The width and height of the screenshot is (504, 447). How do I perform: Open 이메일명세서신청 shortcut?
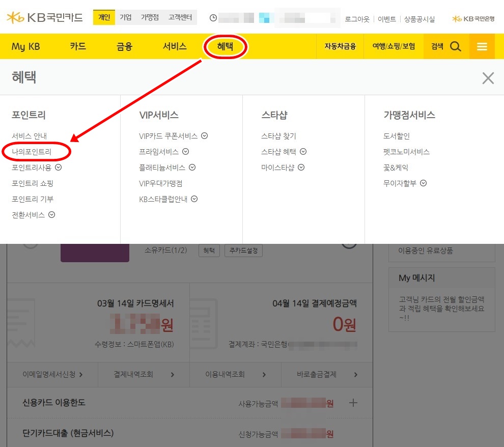[52, 374]
